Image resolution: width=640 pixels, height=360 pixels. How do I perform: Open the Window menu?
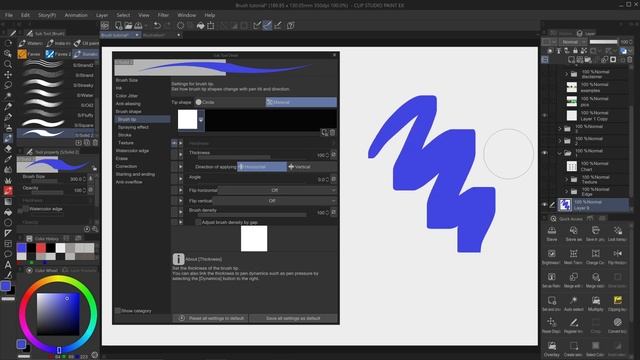[187, 15]
